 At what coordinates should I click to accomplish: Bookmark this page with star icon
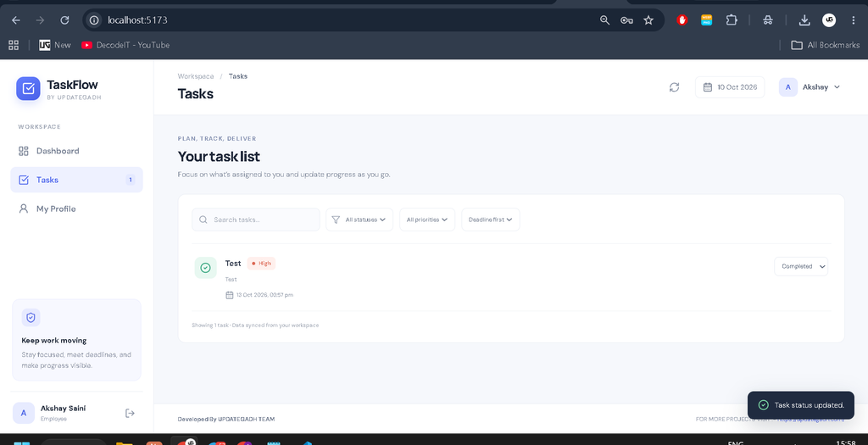coord(648,20)
